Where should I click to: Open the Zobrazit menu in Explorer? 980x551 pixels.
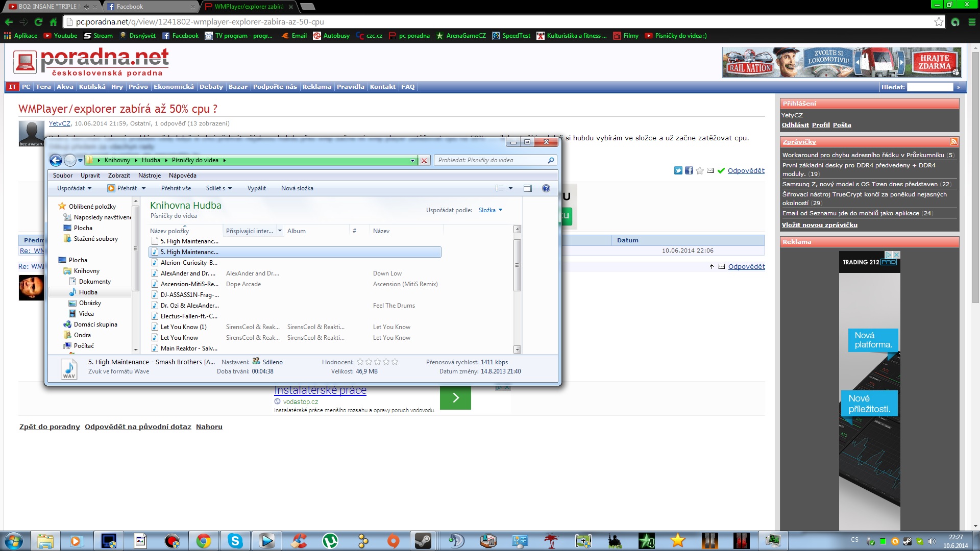(x=119, y=176)
